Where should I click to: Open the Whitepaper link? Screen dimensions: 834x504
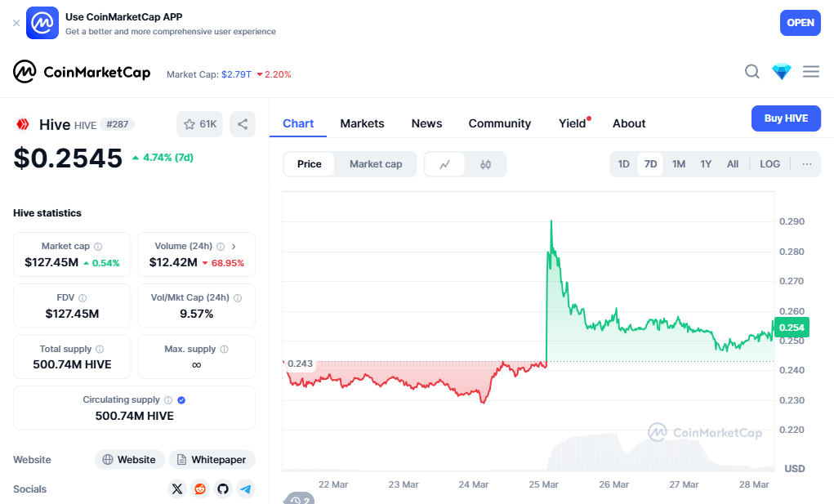(x=212, y=460)
